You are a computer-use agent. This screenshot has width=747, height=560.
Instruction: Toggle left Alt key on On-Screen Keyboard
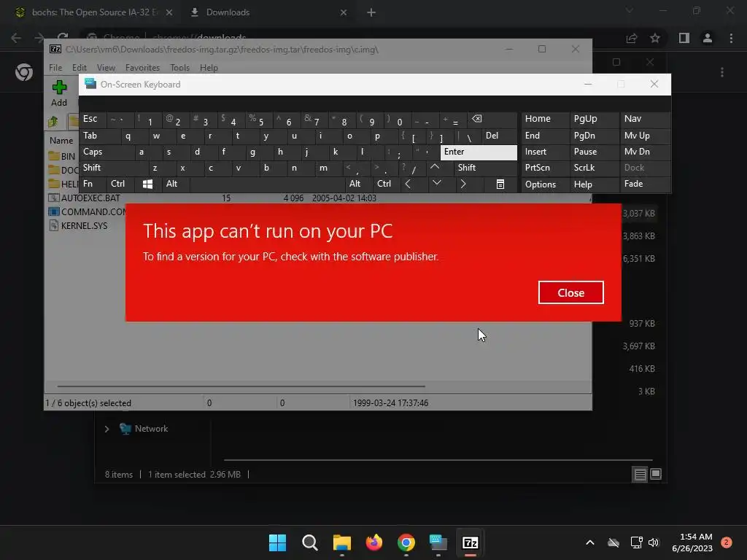(176, 184)
